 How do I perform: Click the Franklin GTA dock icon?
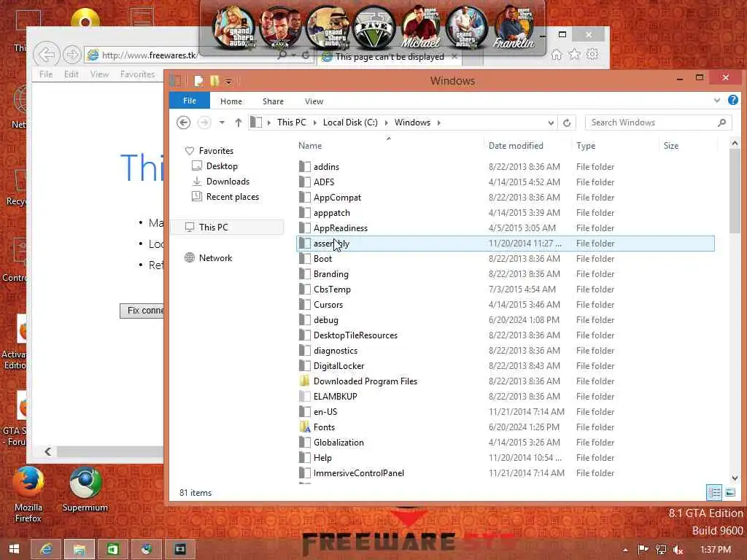514,28
